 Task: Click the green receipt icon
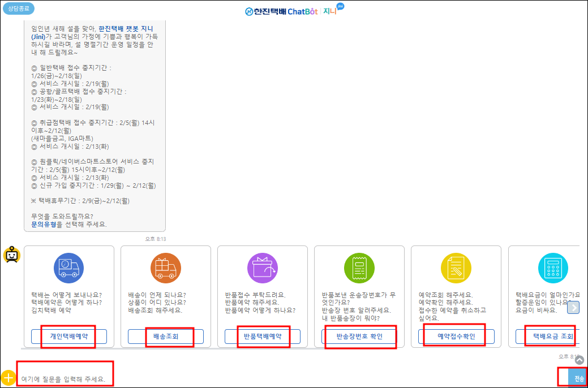click(x=359, y=269)
